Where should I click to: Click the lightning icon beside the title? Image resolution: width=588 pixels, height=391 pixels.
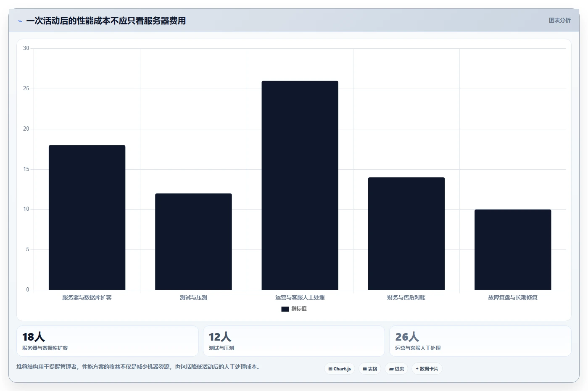point(20,21)
